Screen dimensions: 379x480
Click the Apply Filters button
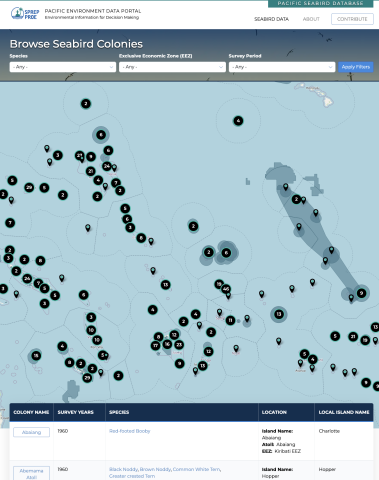pyautogui.click(x=356, y=67)
